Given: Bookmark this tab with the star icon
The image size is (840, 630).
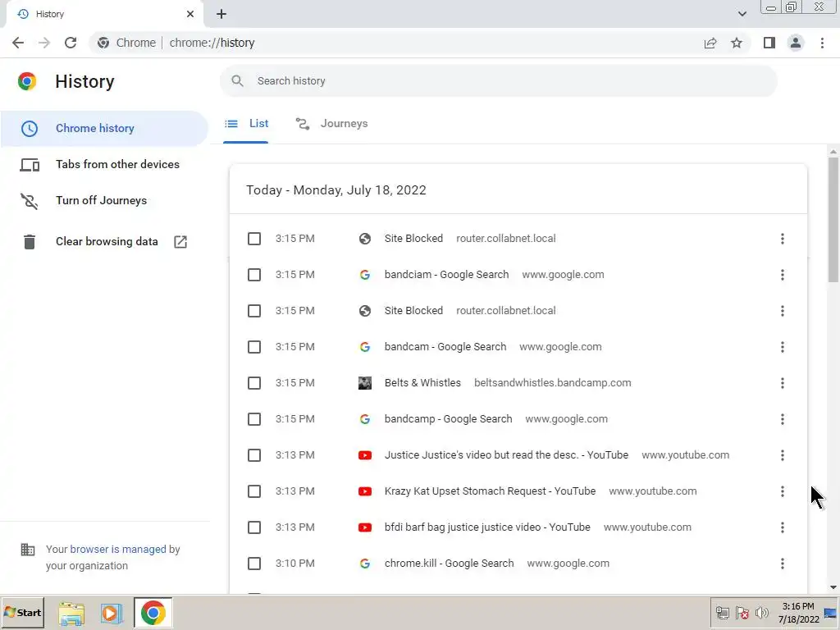Looking at the screenshot, I should (x=737, y=43).
